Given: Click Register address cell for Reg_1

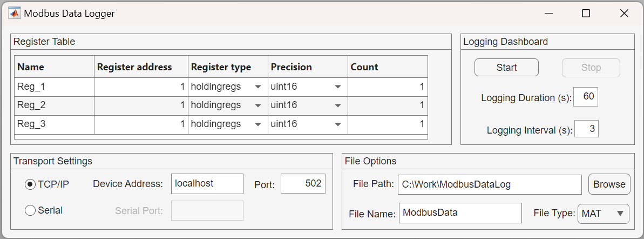Looking at the screenshot, I should click(x=141, y=87).
